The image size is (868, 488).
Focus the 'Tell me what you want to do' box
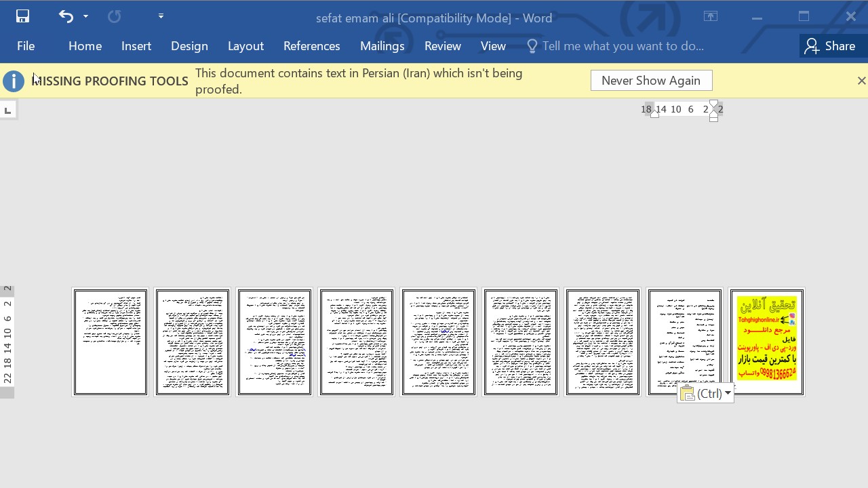pyautogui.click(x=623, y=46)
